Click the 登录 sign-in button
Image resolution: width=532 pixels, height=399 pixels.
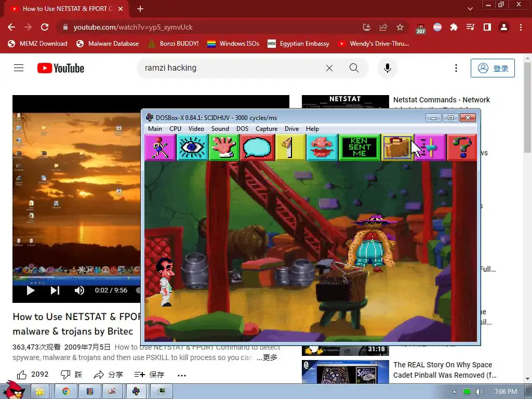tap(493, 68)
